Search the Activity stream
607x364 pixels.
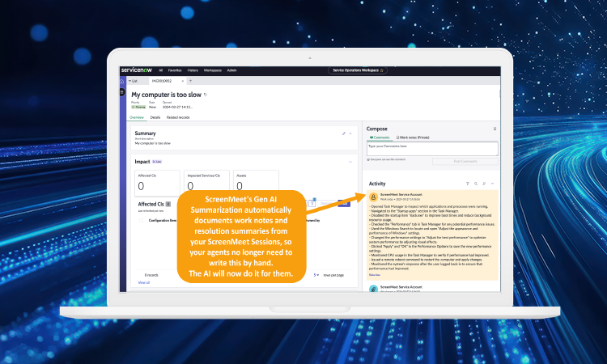(476, 184)
